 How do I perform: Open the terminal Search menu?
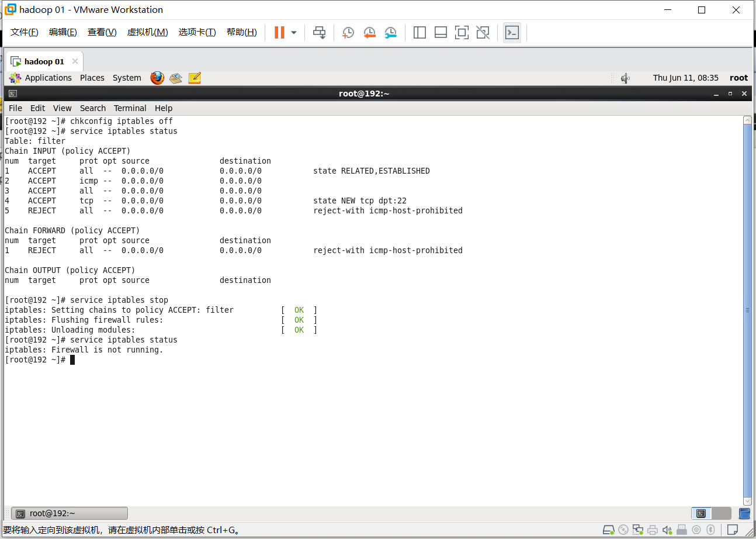point(93,108)
